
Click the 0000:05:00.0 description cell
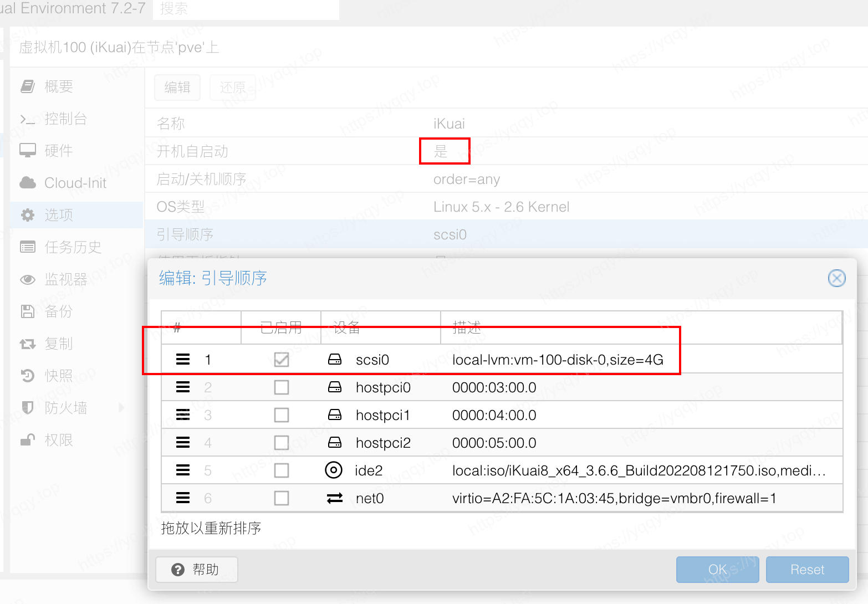(494, 443)
